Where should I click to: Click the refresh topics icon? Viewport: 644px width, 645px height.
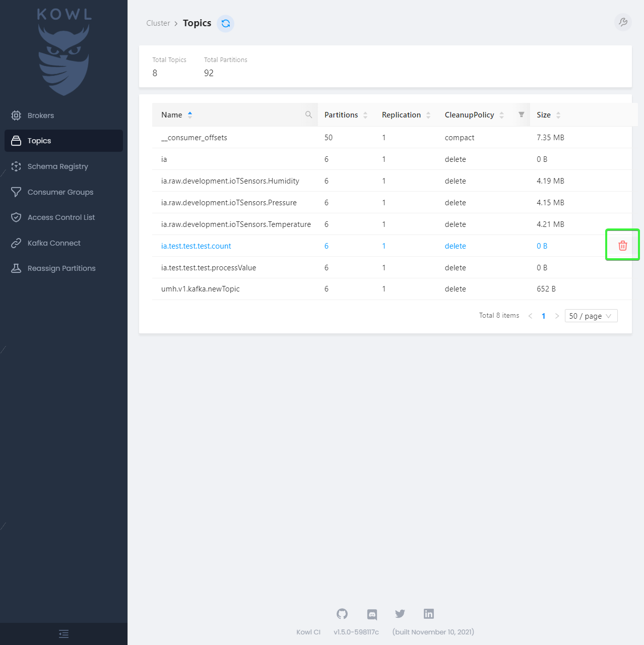pos(226,24)
